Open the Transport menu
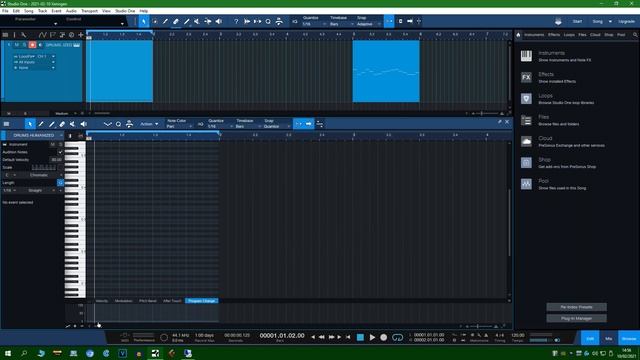This screenshot has width=640, height=360. pos(89,11)
